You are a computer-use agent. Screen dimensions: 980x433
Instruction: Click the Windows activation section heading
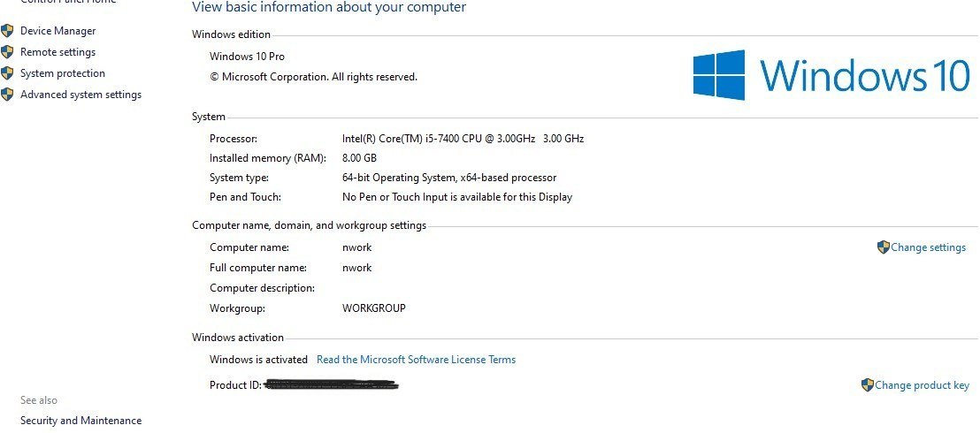pyautogui.click(x=238, y=338)
